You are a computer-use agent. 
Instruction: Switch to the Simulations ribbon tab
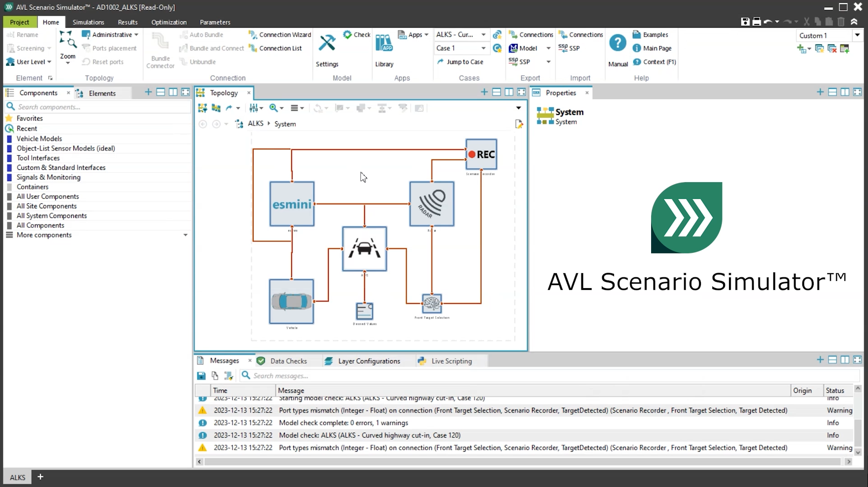point(88,22)
